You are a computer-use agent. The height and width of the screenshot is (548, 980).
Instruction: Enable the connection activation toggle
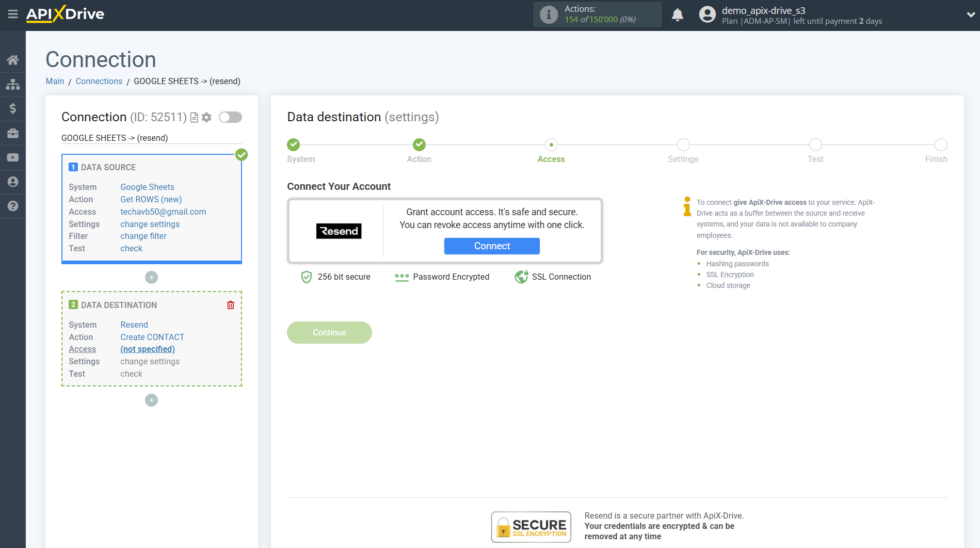tap(230, 117)
